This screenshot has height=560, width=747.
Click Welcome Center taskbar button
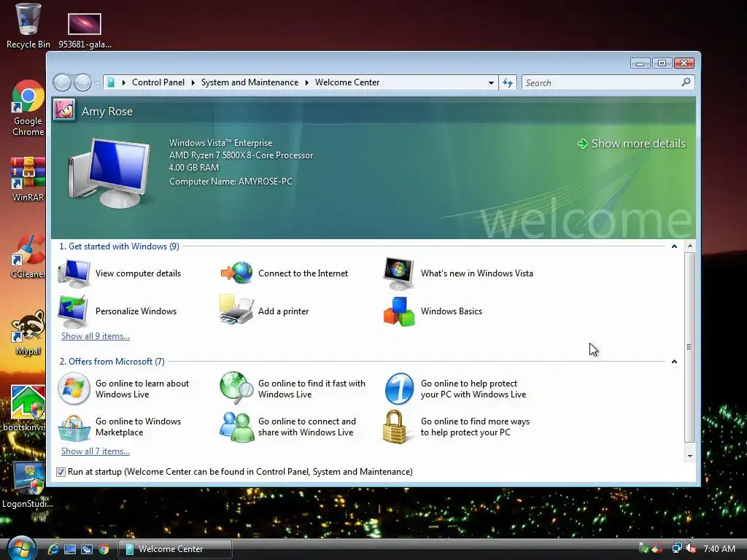(x=175, y=549)
